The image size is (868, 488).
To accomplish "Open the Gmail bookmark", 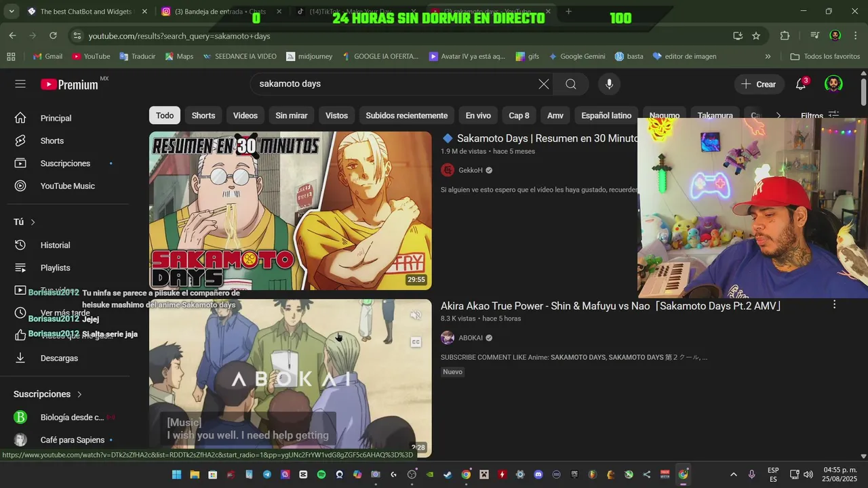I will pyautogui.click(x=47, y=56).
